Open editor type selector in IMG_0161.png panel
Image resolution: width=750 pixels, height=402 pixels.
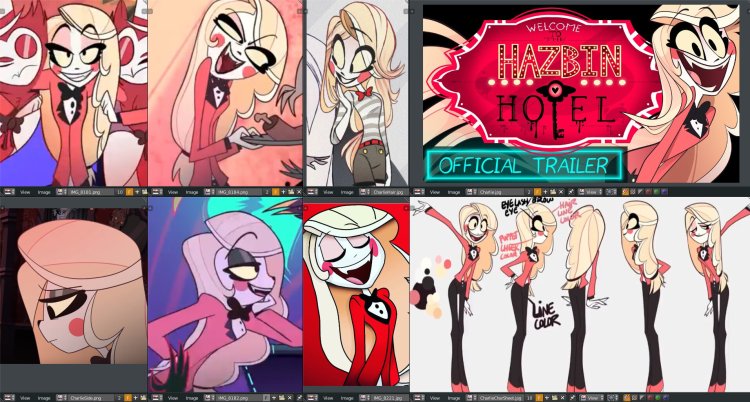point(8,191)
